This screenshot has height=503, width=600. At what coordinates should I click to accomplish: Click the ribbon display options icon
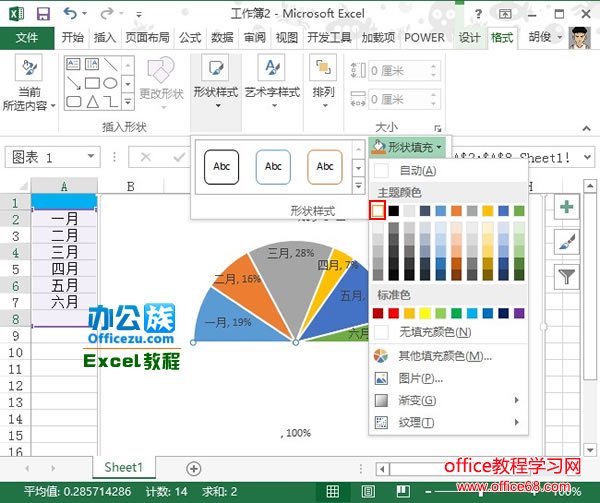(x=505, y=14)
